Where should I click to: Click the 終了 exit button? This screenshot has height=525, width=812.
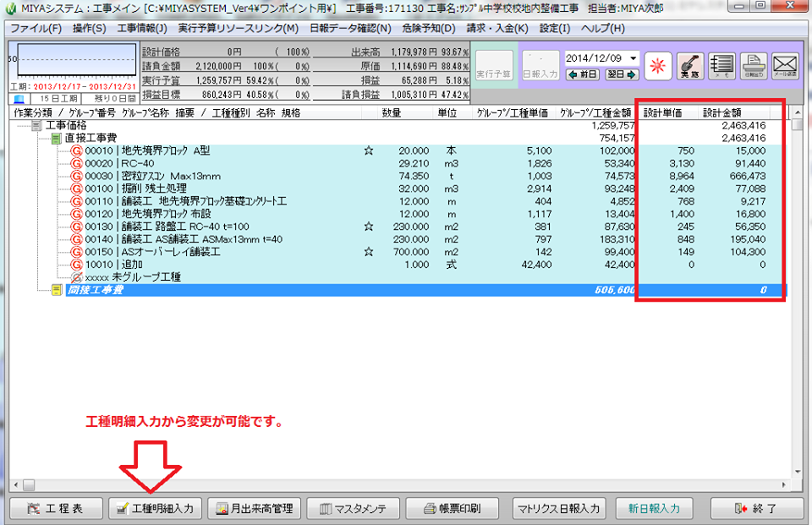coord(756,508)
